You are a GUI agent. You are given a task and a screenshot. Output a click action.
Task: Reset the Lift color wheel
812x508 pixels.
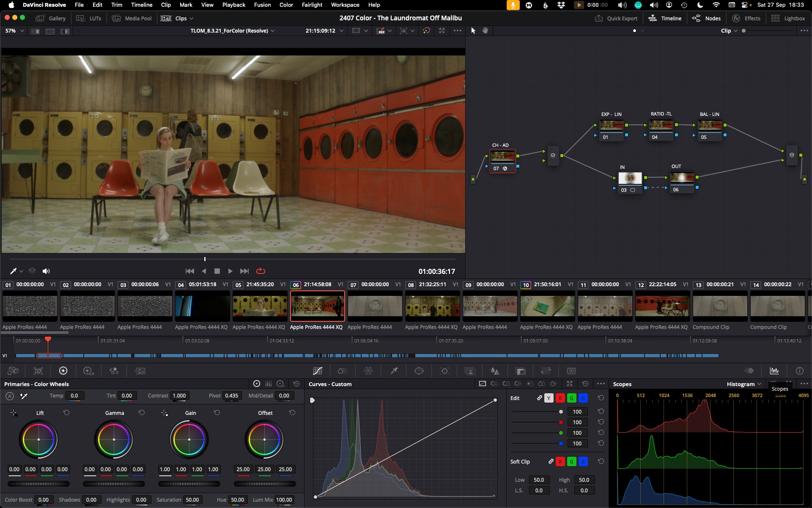(66, 412)
